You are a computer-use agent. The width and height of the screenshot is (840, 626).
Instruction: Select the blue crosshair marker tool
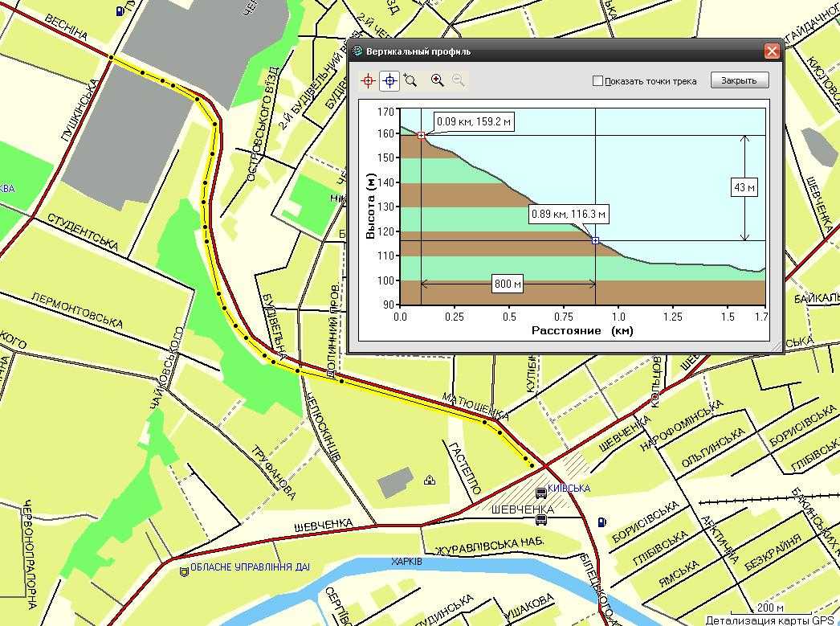click(389, 80)
